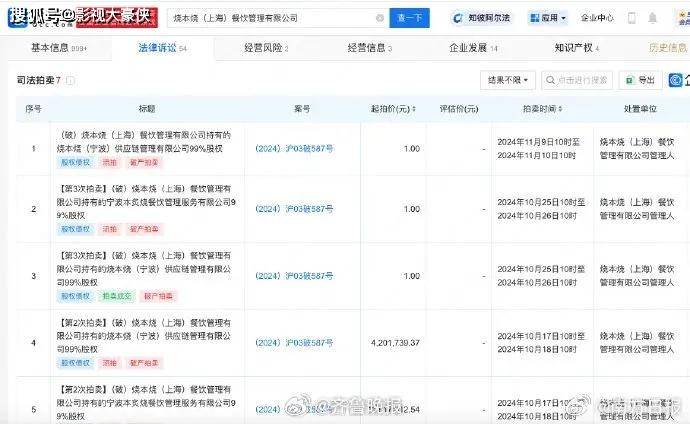Open row 1 auction title for 烧本烧（宁波）供应链管理有限公司99%股权

(143, 142)
